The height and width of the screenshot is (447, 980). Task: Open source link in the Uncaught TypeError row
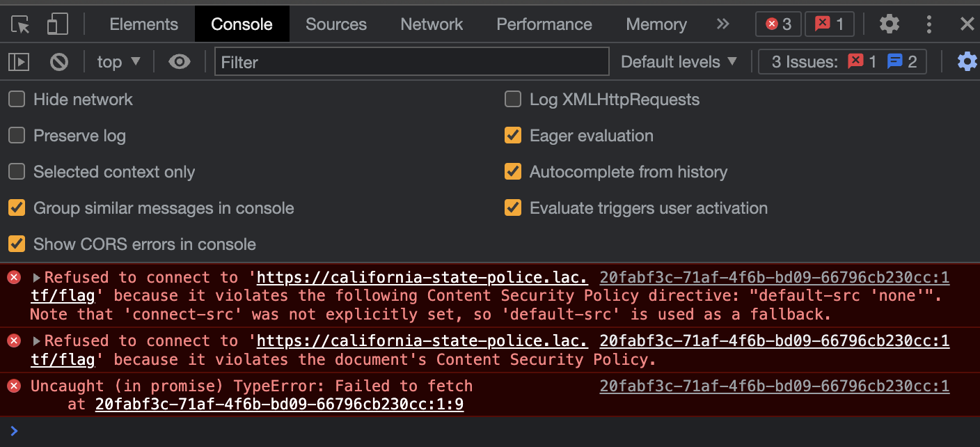(x=774, y=386)
